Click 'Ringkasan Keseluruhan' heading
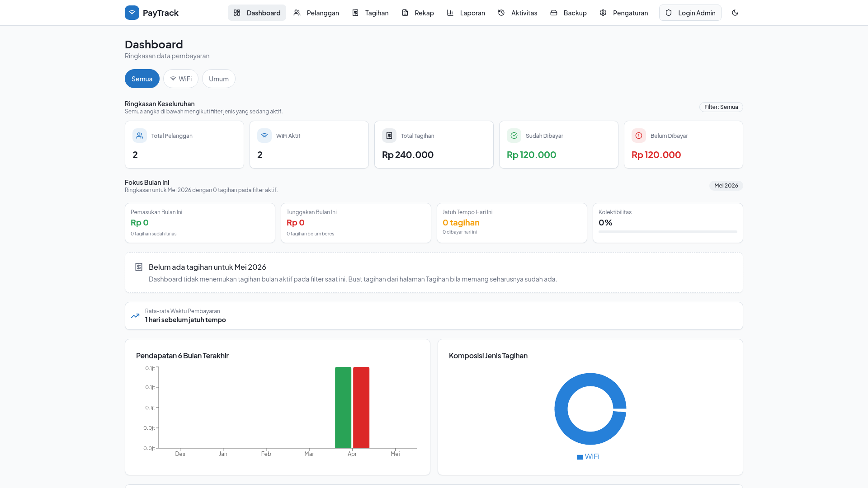 160,104
